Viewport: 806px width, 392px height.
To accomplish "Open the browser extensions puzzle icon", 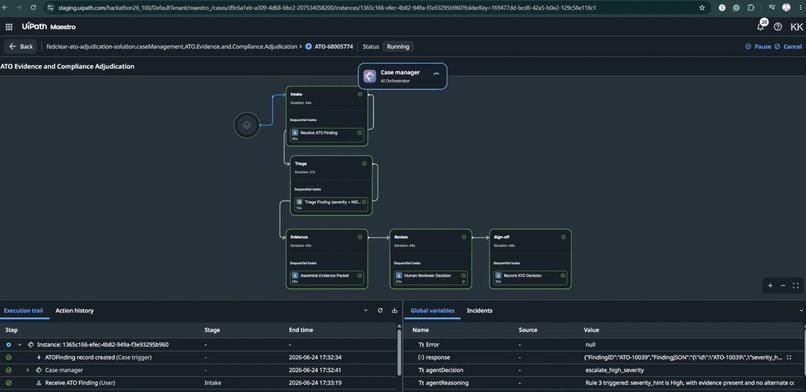I will point(751,8).
